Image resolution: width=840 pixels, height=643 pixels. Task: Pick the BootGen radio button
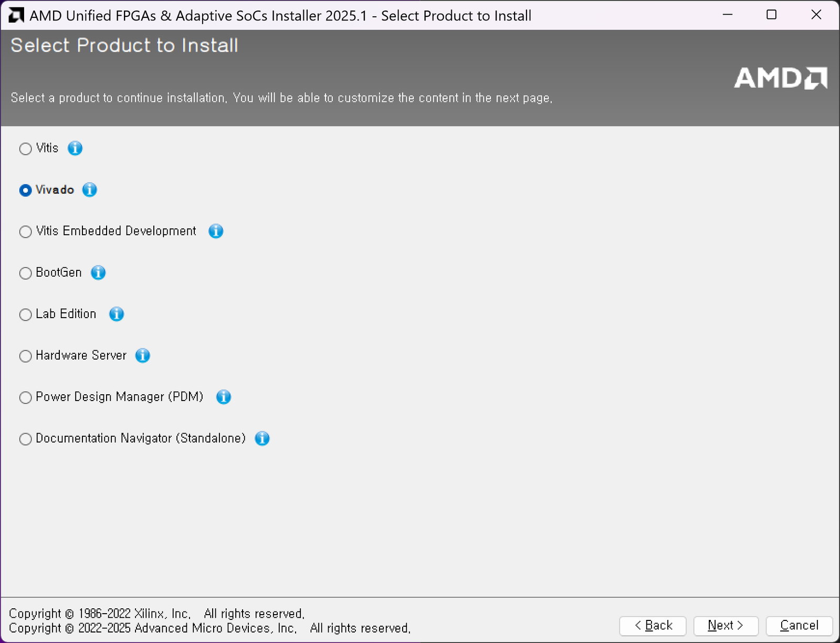point(25,273)
